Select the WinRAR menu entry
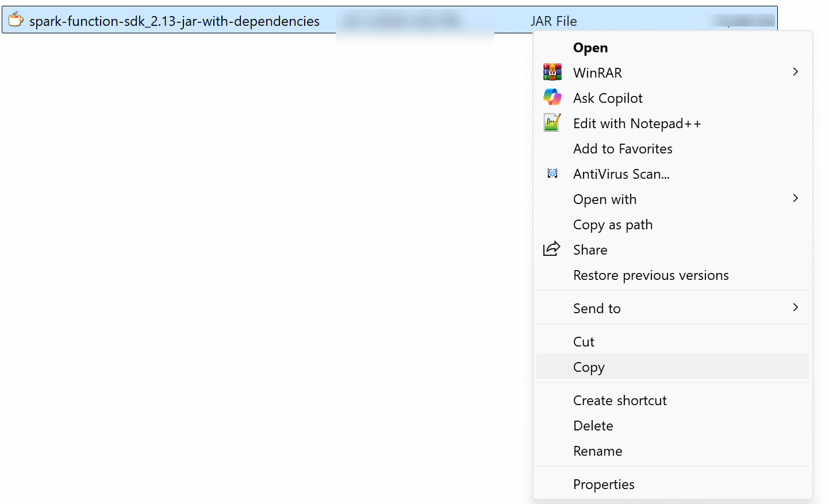Image resolution: width=829 pixels, height=504 pixels. 673,73
